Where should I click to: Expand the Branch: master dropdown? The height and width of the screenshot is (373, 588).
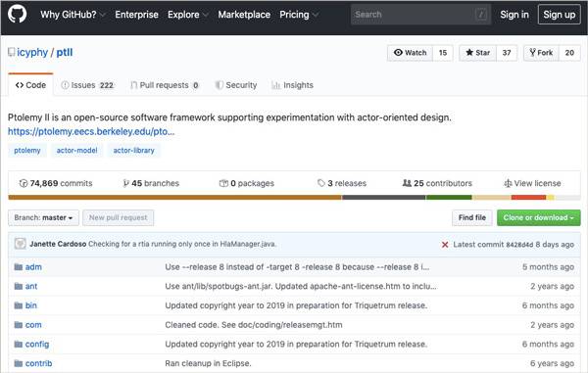pyautogui.click(x=43, y=217)
